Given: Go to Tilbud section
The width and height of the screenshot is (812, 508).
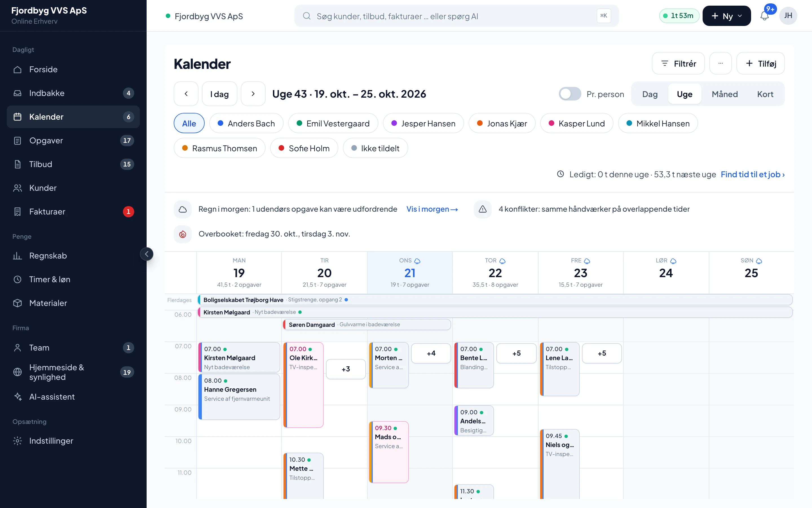Looking at the screenshot, I should [73, 164].
